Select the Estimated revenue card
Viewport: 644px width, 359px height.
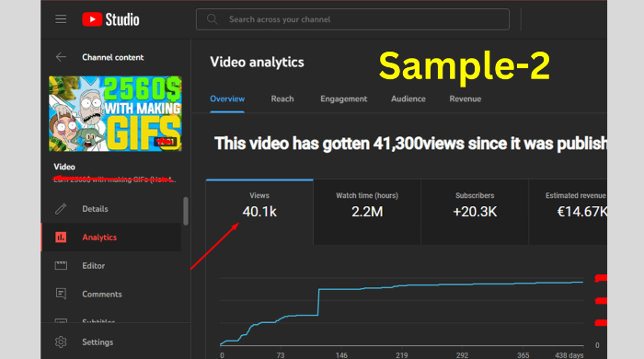pos(568,212)
